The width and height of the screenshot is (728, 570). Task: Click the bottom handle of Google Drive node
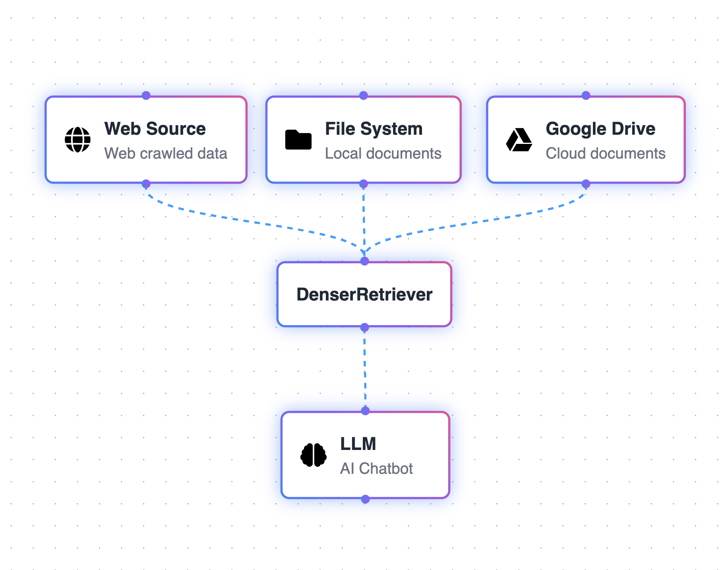(586, 184)
